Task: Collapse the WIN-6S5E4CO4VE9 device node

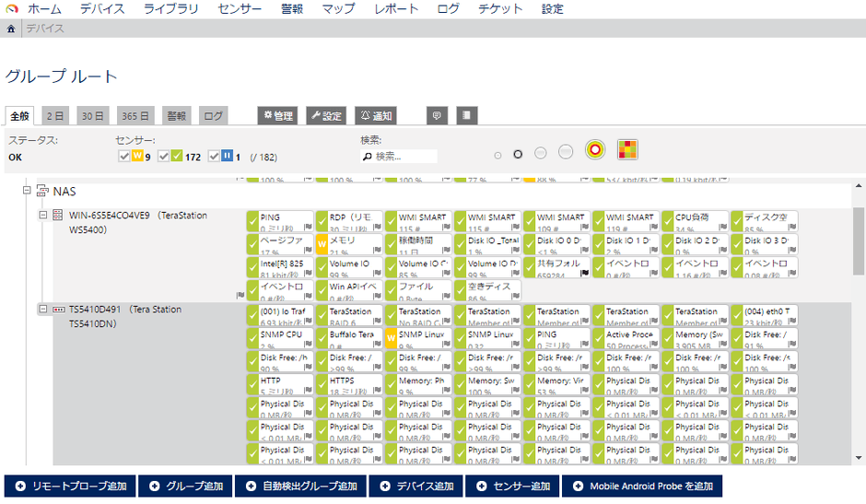Action: (42, 216)
